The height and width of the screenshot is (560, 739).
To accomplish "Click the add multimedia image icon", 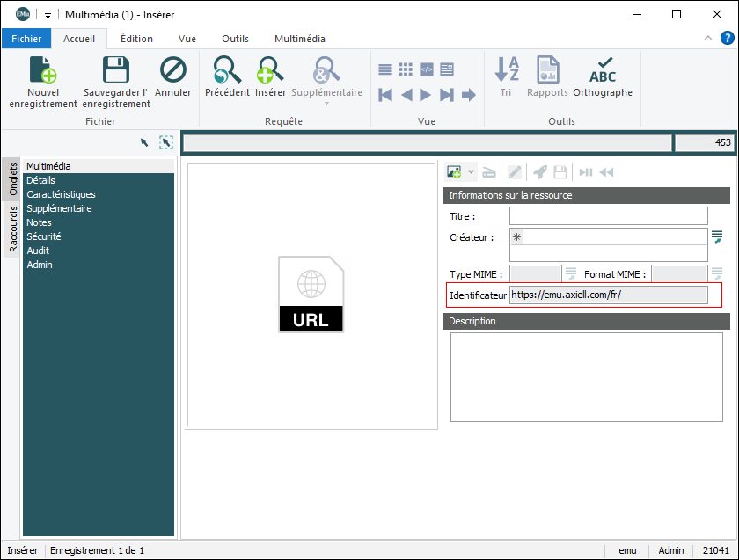I will pyautogui.click(x=455, y=172).
